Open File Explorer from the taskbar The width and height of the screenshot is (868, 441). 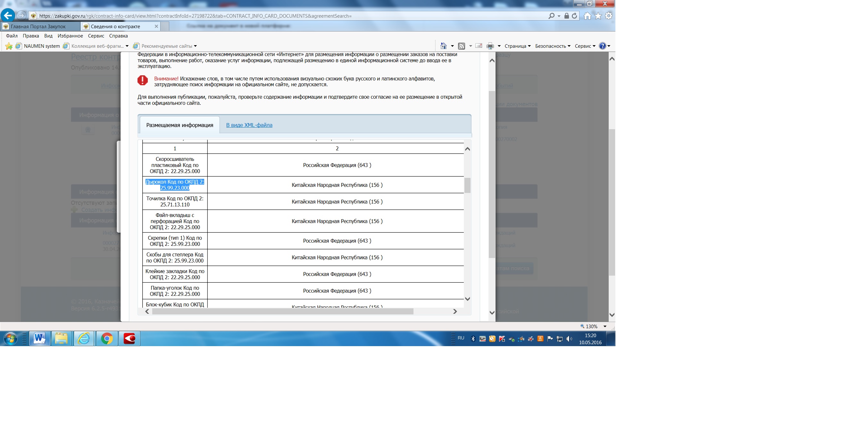click(x=61, y=338)
